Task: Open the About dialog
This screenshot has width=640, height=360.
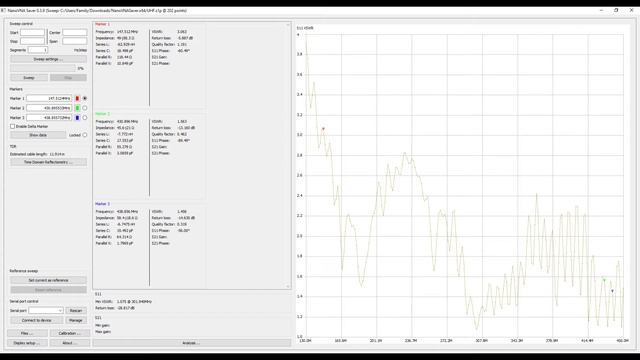Action: (x=69, y=343)
